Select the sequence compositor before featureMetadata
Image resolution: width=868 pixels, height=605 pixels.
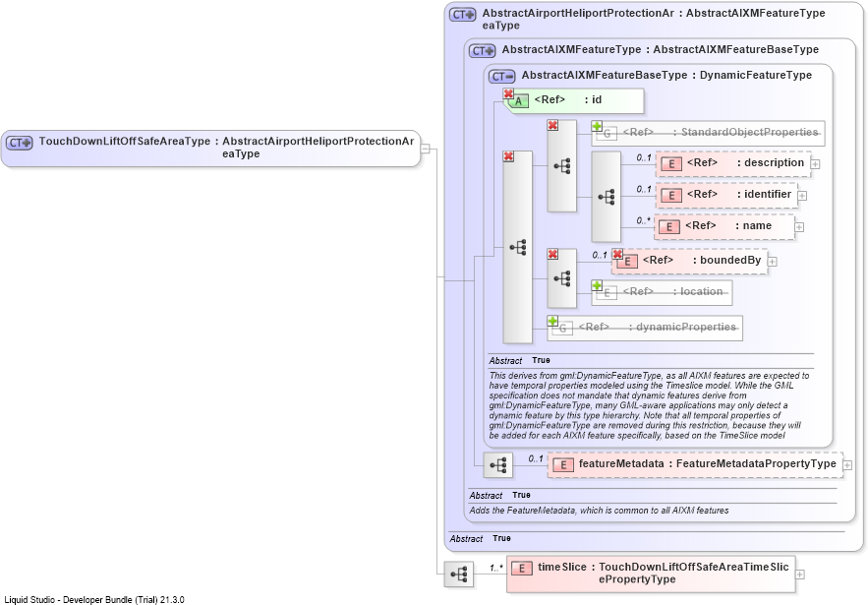pos(498,465)
